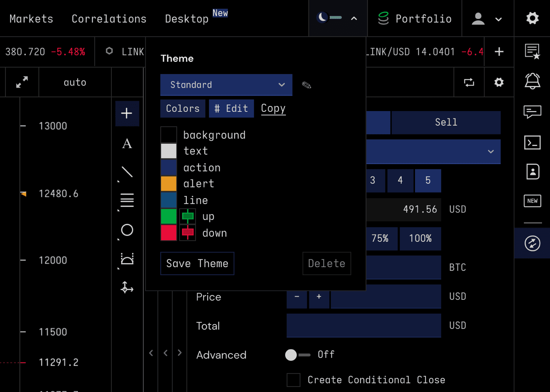Screen dimensions: 550x392
Task: Open the alerts bell icon
Action: pos(532,81)
